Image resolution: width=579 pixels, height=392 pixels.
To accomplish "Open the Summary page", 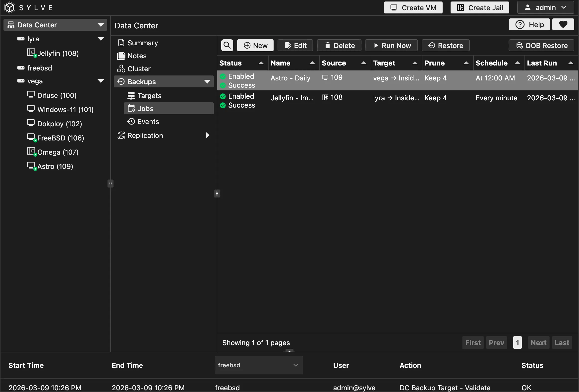I will click(142, 43).
